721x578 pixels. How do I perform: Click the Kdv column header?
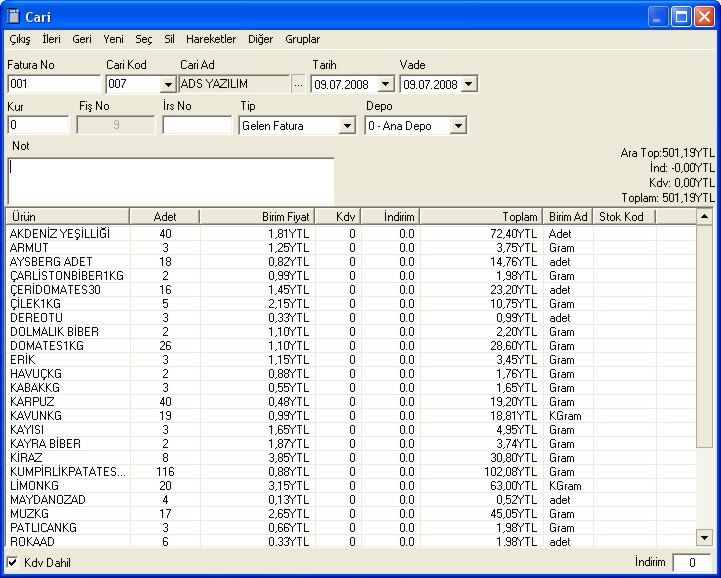(x=338, y=217)
